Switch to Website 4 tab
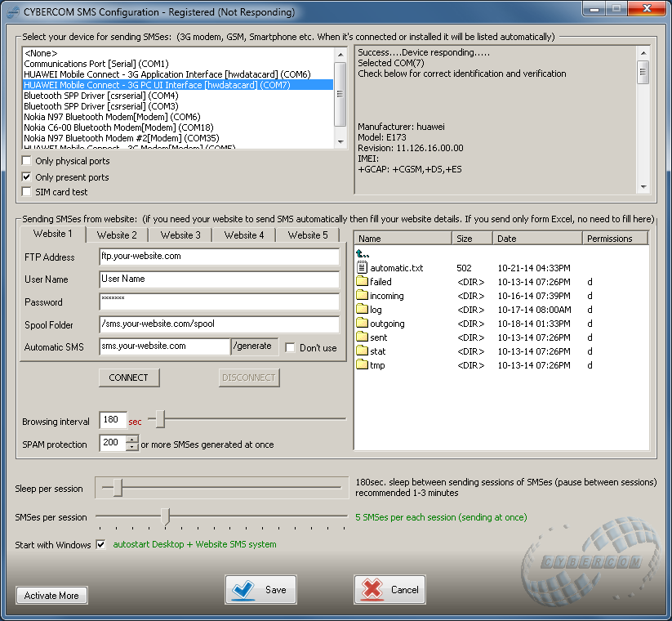This screenshot has width=672, height=621. [x=244, y=235]
